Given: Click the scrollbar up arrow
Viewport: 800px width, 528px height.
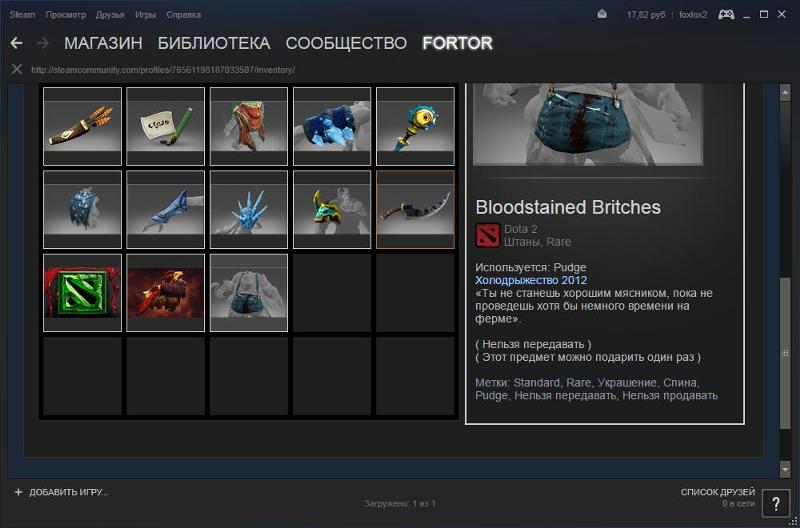Looking at the screenshot, I should pos(785,92).
